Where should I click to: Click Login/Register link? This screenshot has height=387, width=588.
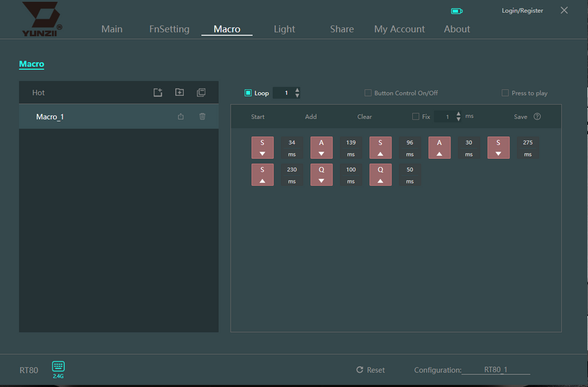522,11
